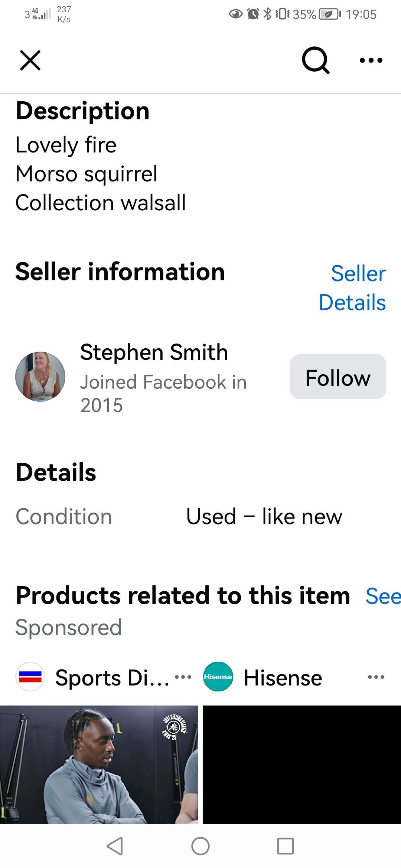This screenshot has width=401, height=868.
Task: Tap the Sports Direct logo icon
Action: [x=30, y=677]
